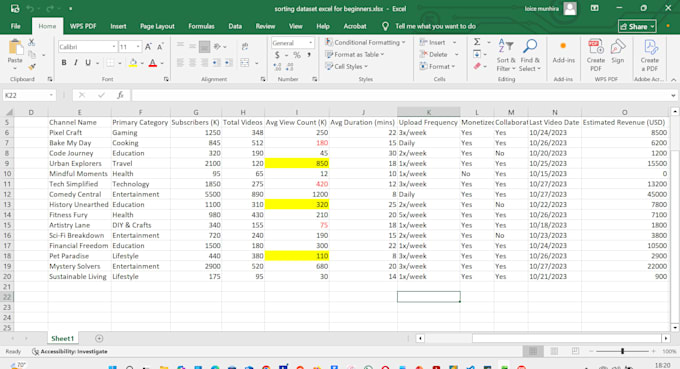
Task: Apply the red font color
Action: pyautogui.click(x=153, y=63)
